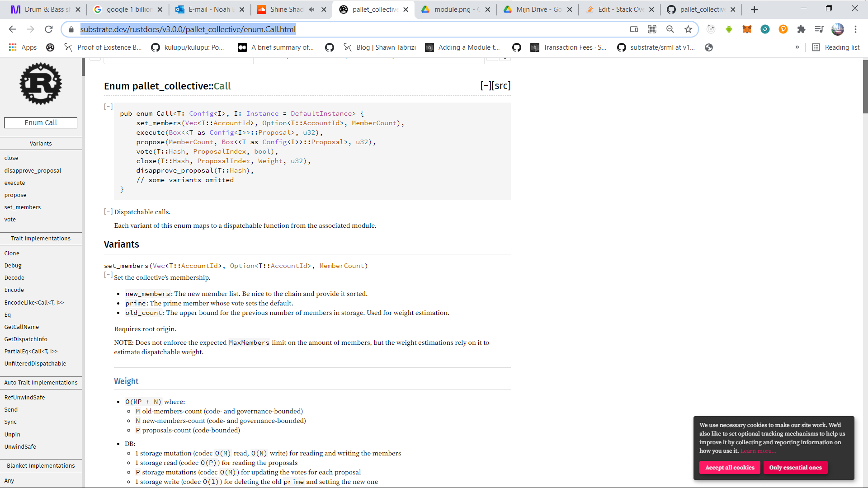Click the media control playlist icon

(x=819, y=29)
